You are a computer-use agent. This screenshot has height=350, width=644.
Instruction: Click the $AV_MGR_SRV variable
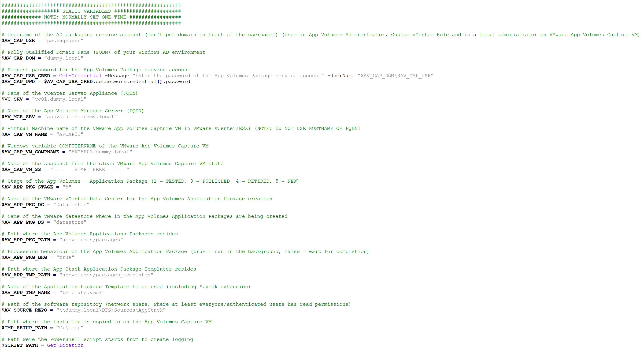[x=18, y=117]
